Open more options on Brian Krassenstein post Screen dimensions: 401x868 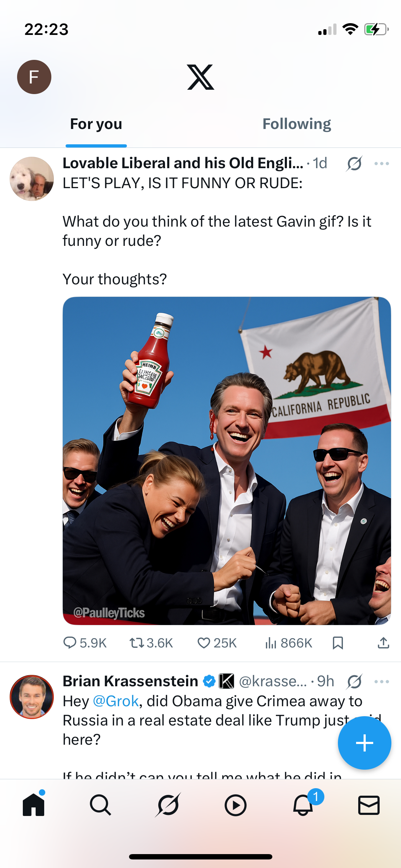[x=381, y=682]
